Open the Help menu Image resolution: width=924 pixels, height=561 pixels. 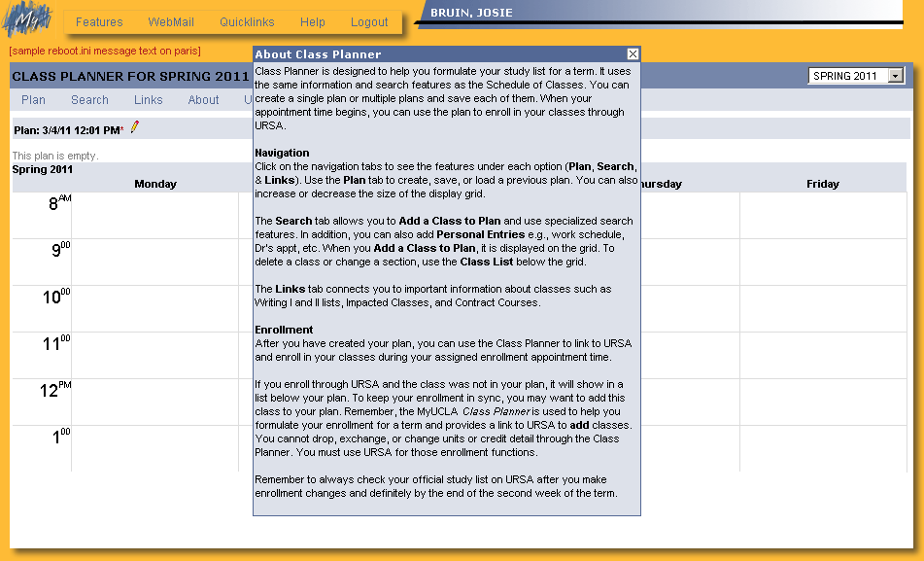pos(313,22)
